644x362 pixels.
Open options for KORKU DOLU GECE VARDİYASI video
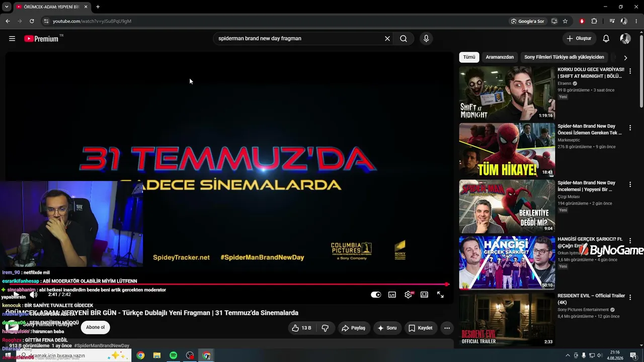point(630,71)
